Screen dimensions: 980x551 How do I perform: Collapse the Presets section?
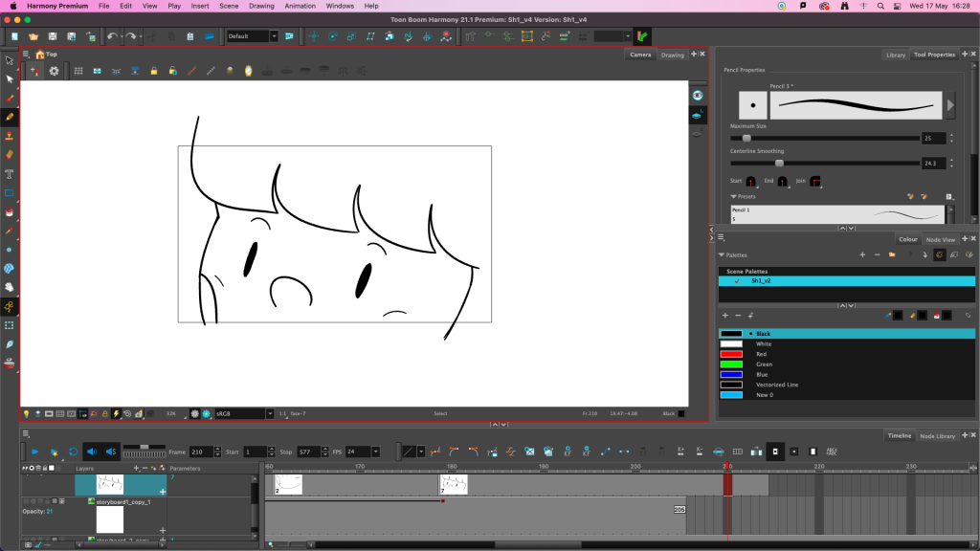[733, 196]
